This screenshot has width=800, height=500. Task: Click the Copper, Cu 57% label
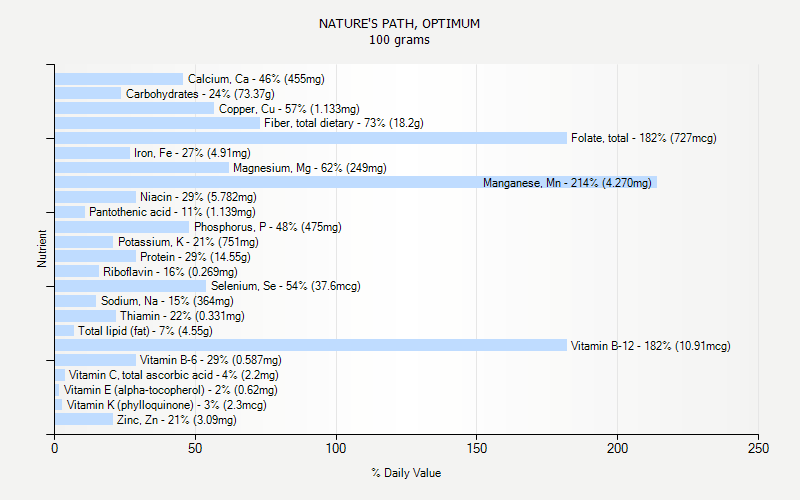click(x=289, y=109)
